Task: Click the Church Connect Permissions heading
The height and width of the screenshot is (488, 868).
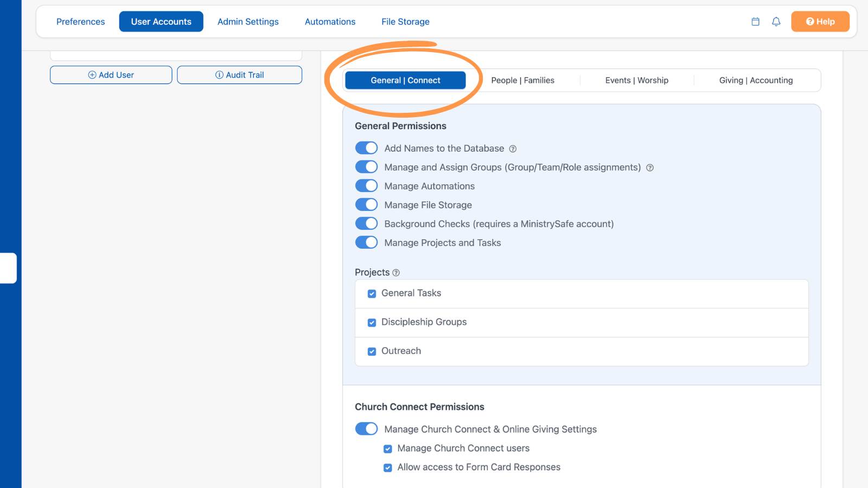Action: tap(419, 407)
